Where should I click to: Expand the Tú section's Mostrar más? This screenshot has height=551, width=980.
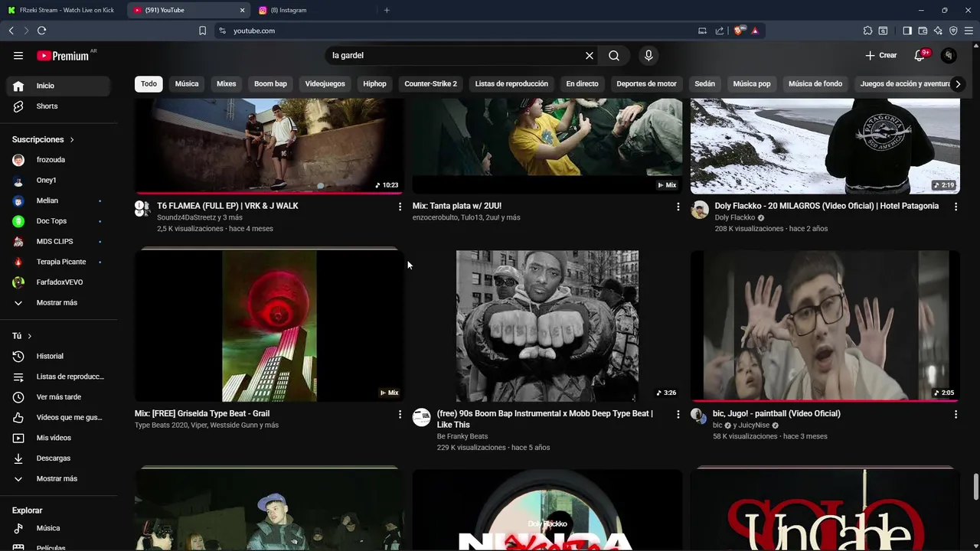point(59,478)
